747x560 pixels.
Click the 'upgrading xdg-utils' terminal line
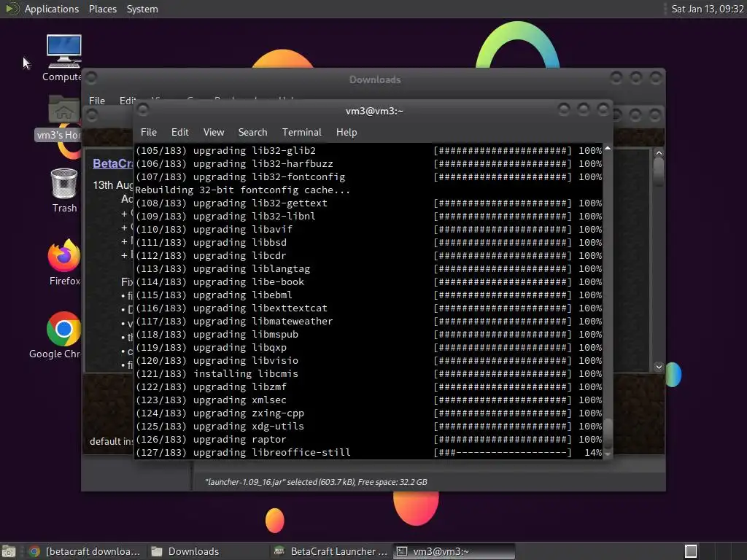pyautogui.click(x=368, y=426)
